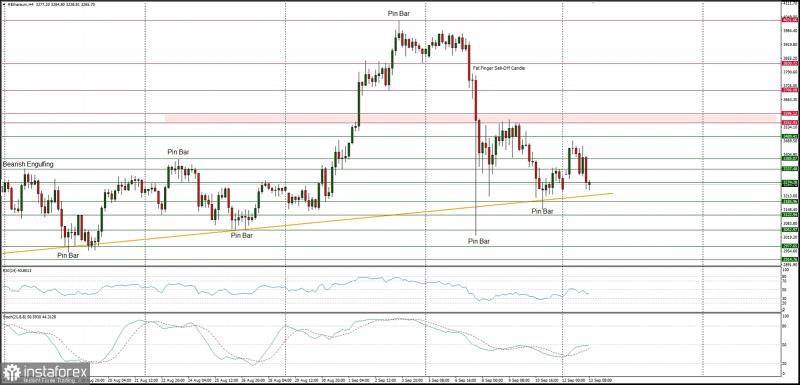This screenshot has height=385, width=800.
Task: Select the RSI(14) indicator label
Action: (17, 270)
